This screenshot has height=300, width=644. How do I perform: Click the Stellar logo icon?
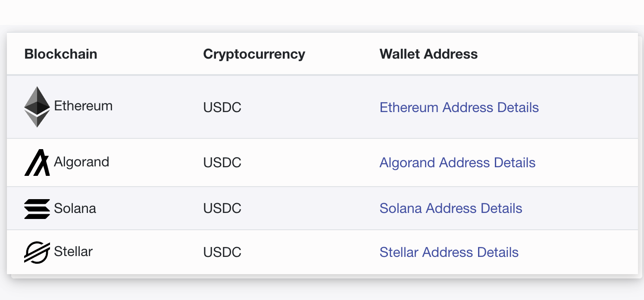pyautogui.click(x=37, y=252)
